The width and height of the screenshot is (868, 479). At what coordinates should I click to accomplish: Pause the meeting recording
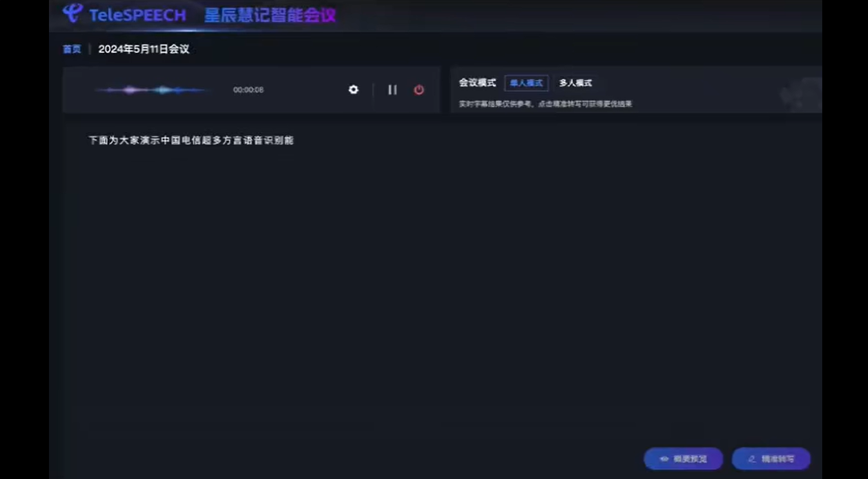392,89
